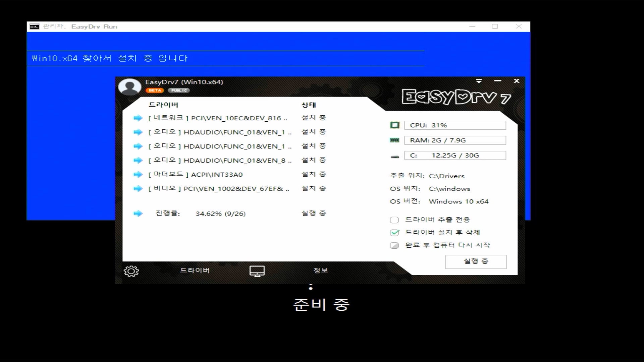The height and width of the screenshot is (362, 644).
Task: Click the 상태 column header
Action: tap(309, 105)
